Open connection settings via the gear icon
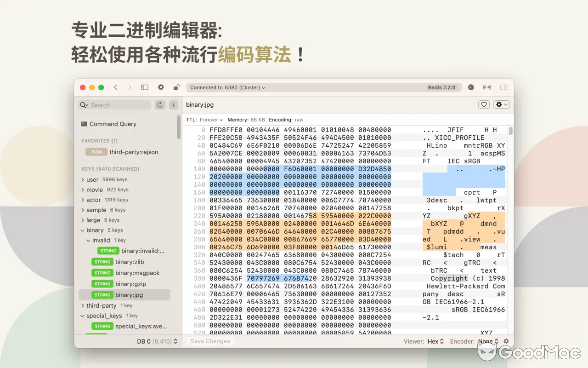 tap(161, 87)
